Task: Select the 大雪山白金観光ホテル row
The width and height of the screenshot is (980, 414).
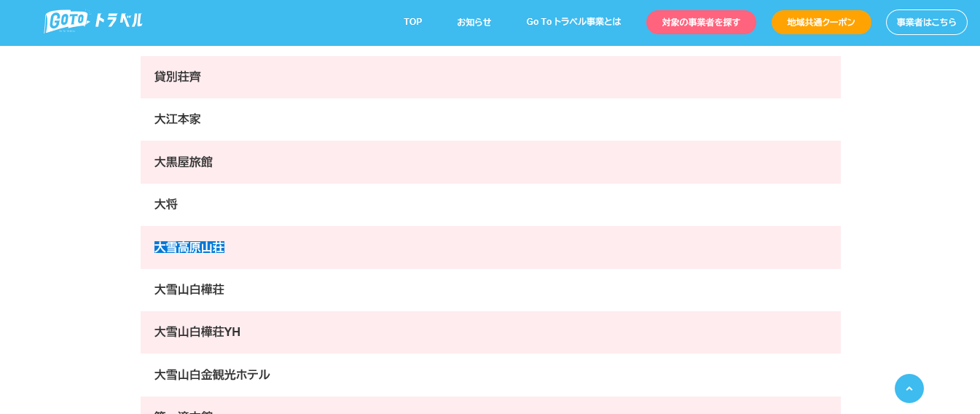Action: [x=490, y=375]
